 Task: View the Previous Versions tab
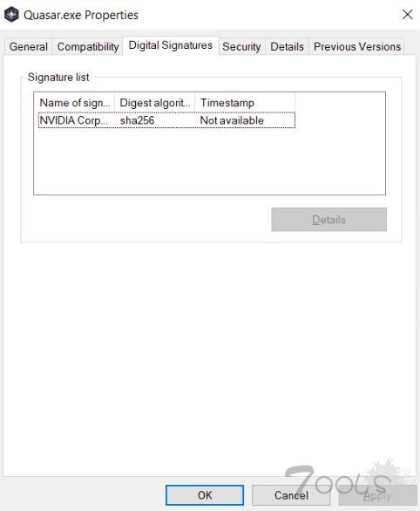[x=357, y=46]
